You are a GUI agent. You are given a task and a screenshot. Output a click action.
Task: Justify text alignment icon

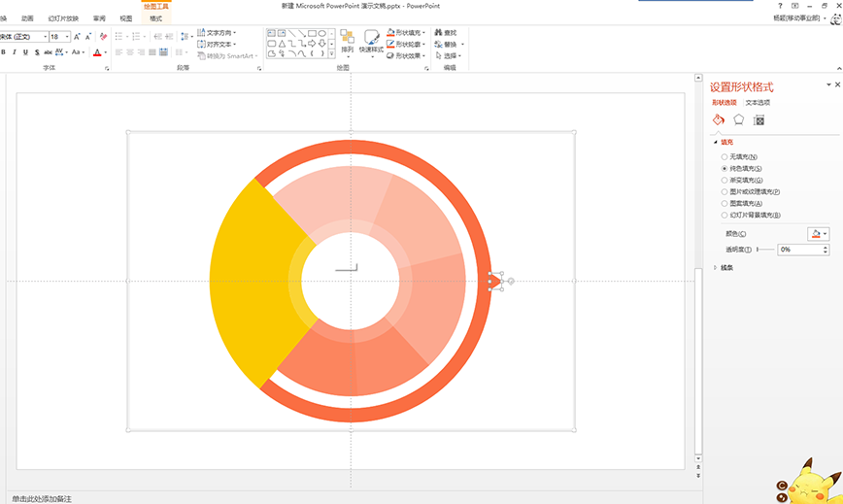(x=152, y=52)
